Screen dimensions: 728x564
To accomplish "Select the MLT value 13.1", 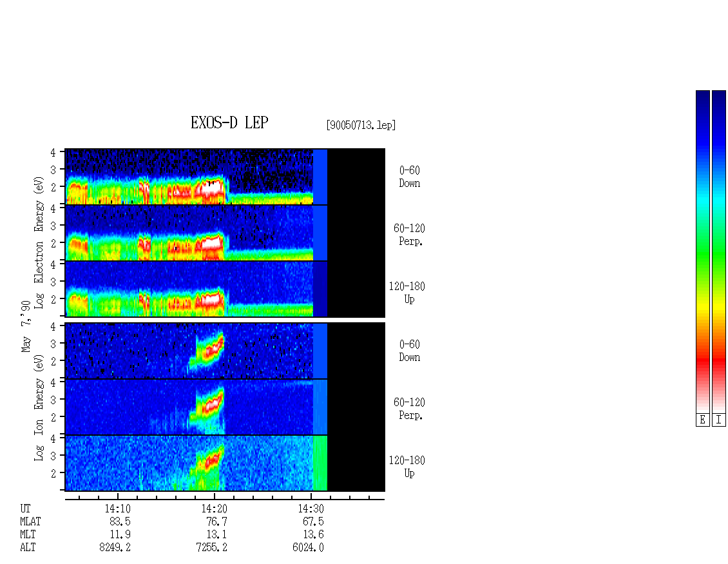I will pyautogui.click(x=217, y=535).
